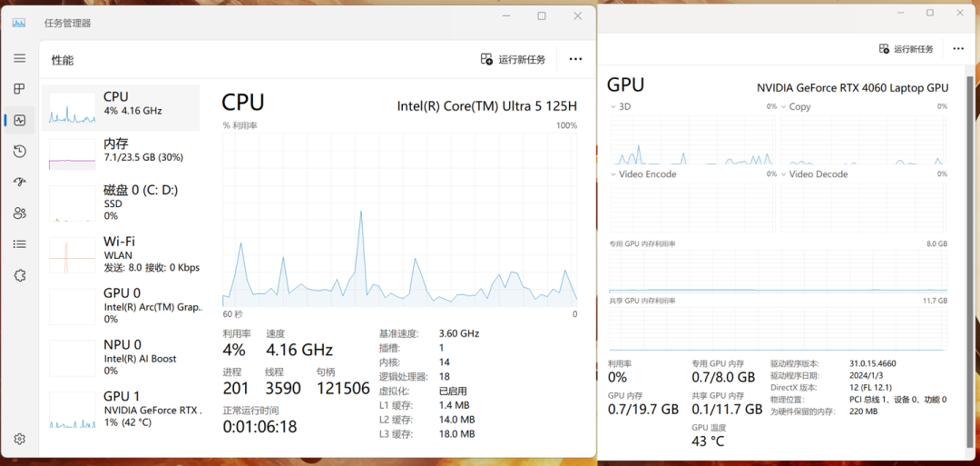Expand the 3D engine graph dropdown

[x=613, y=107]
